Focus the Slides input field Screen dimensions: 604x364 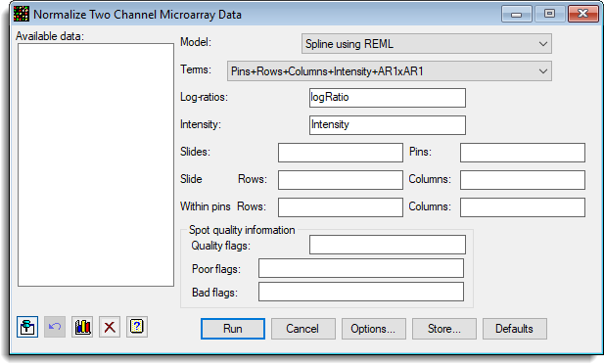coord(341,153)
